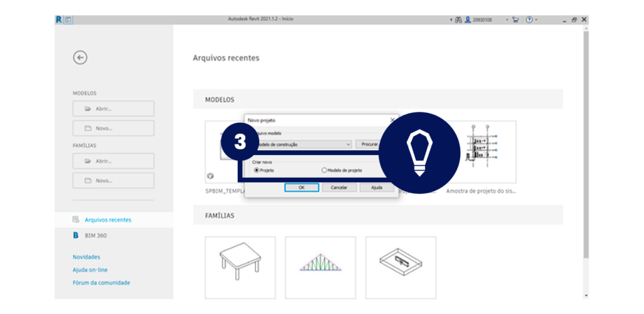Select Arquivos recentes in sidebar
The width and height of the screenshot is (644, 314).
pos(114,220)
